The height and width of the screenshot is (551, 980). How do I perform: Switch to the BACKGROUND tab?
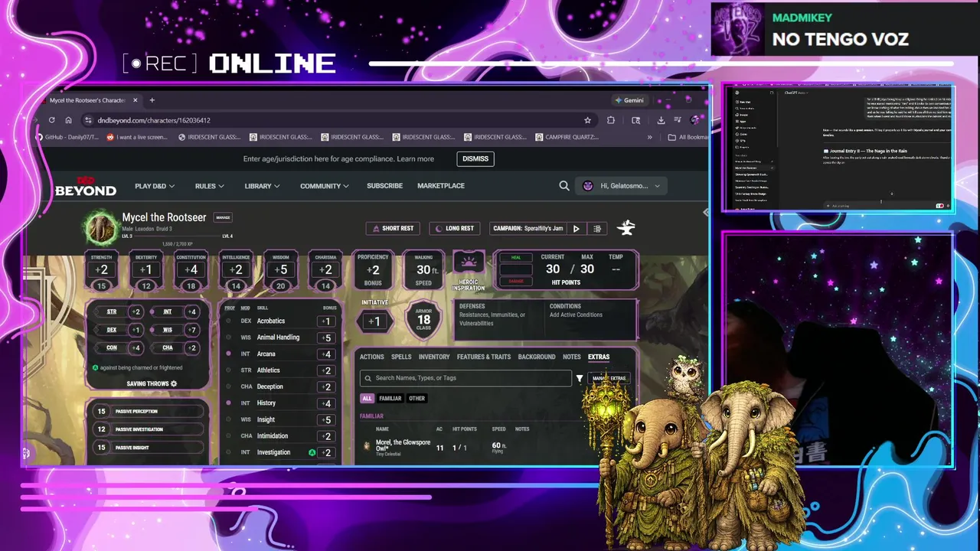point(537,357)
